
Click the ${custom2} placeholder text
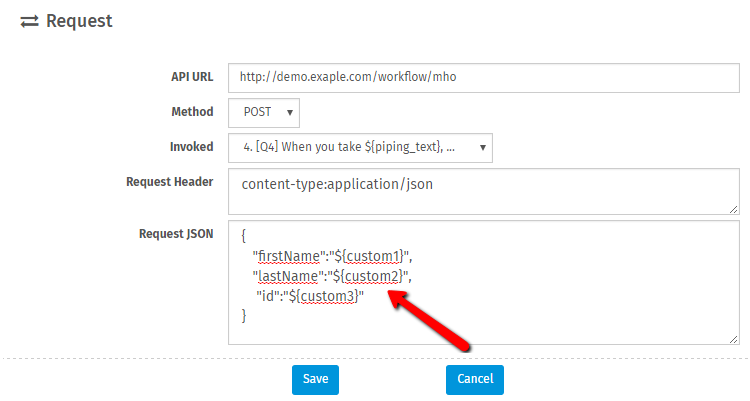(x=361, y=276)
